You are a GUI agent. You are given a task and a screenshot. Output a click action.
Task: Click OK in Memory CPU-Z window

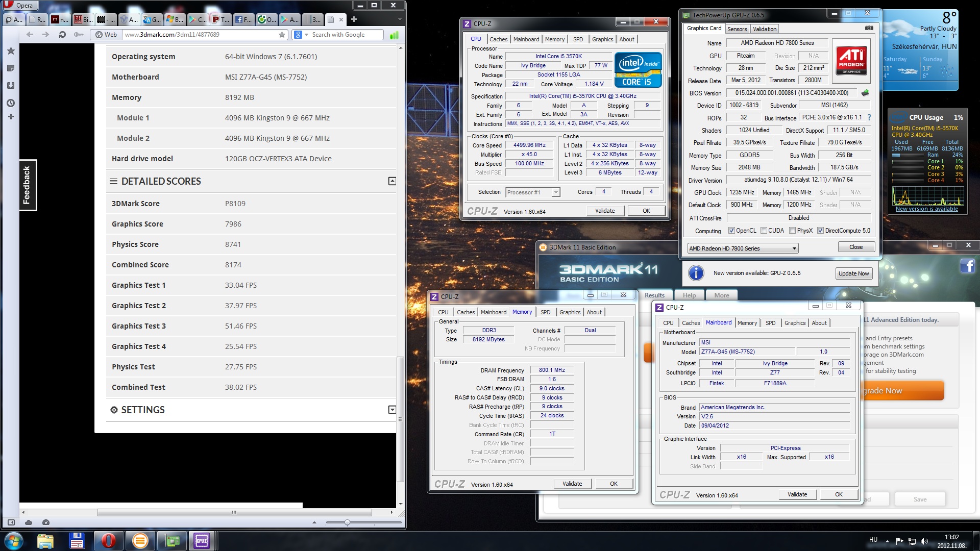coord(614,484)
